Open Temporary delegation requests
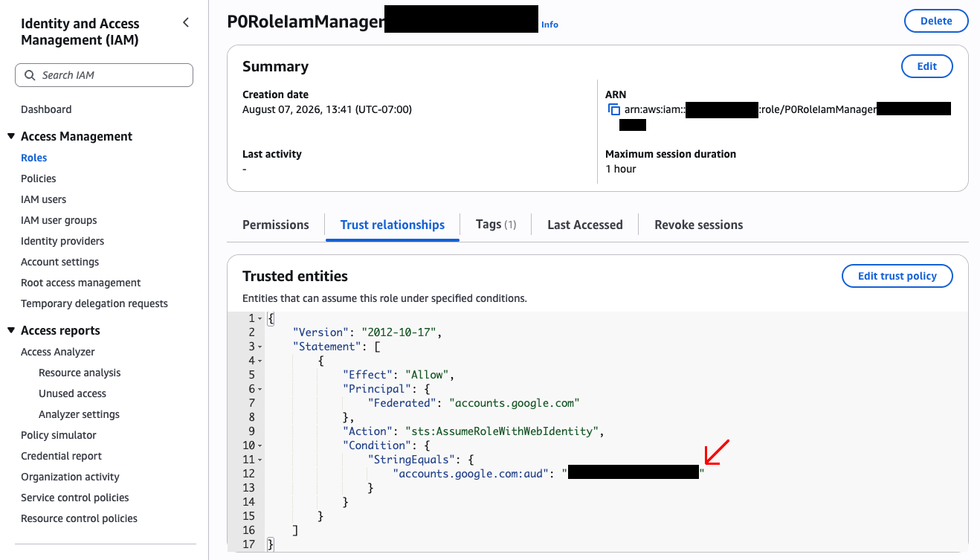Screen dimensions: 980x560 click(x=94, y=303)
